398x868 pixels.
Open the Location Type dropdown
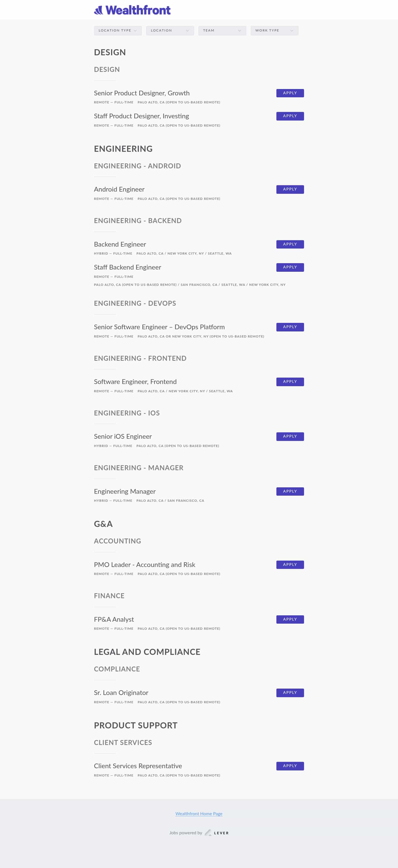point(118,31)
